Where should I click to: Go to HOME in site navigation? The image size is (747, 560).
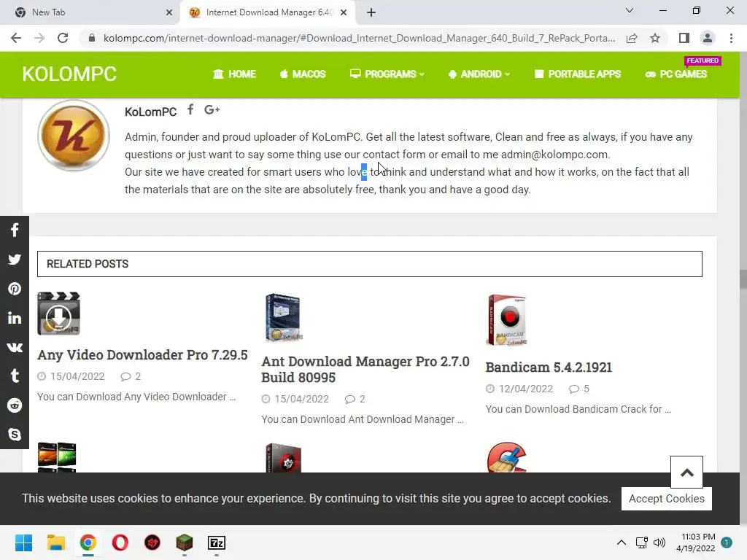234,74
